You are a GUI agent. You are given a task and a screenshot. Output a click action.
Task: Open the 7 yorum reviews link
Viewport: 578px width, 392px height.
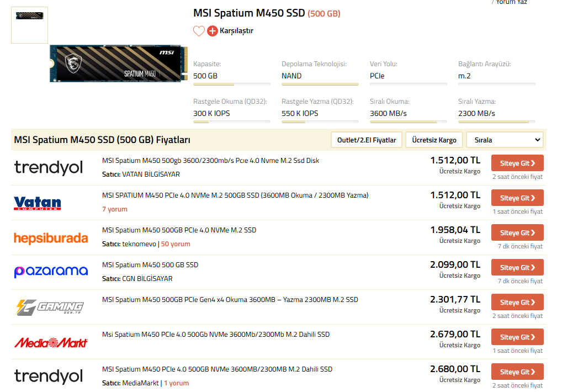[115, 209]
